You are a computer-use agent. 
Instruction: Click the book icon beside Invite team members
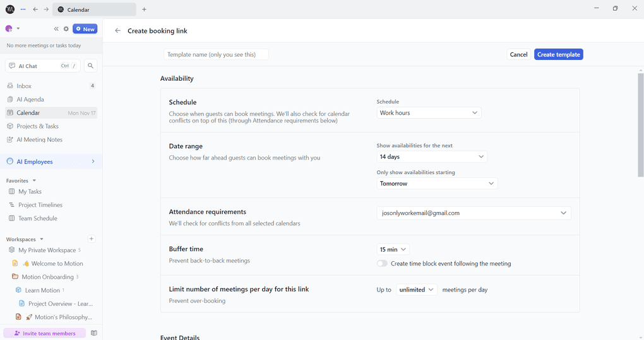[x=94, y=333]
